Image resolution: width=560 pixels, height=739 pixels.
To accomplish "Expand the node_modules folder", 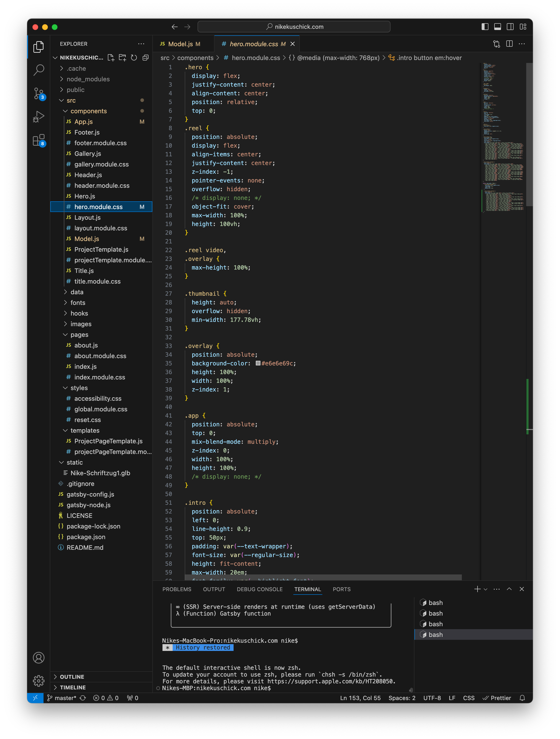I will pos(102,79).
